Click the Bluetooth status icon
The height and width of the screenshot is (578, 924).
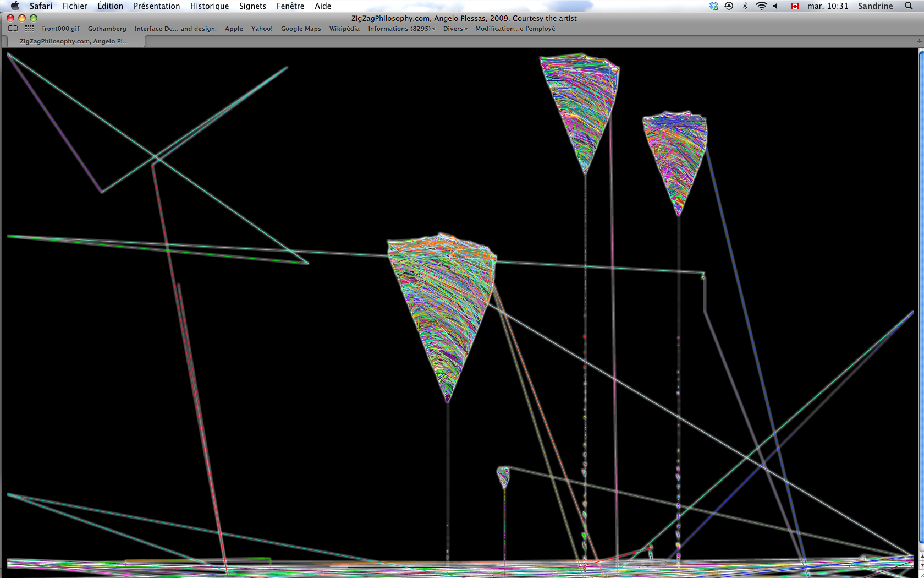point(745,6)
